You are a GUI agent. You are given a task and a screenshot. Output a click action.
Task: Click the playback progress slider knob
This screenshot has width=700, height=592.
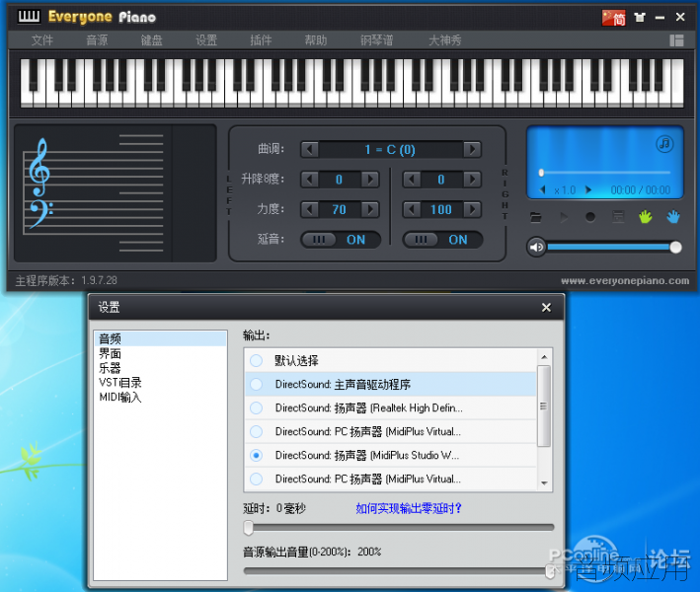[x=541, y=173]
